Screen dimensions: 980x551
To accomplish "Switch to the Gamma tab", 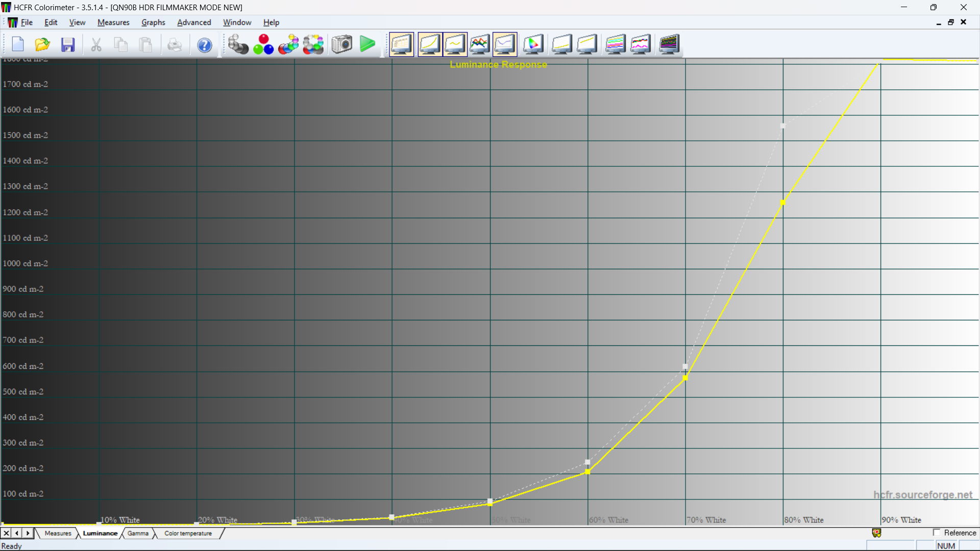I will coord(138,533).
